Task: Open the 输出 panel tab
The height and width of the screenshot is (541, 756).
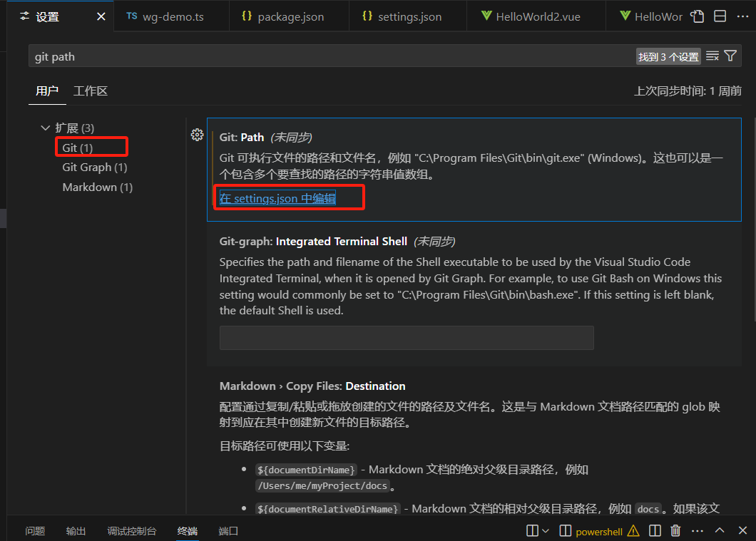Action: click(x=76, y=531)
